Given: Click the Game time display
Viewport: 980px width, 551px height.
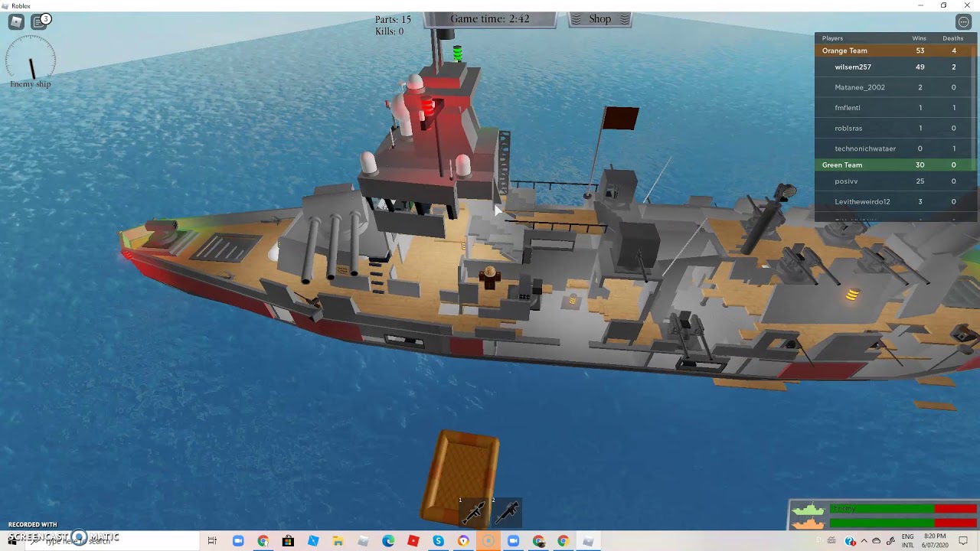Looking at the screenshot, I should coord(490,19).
